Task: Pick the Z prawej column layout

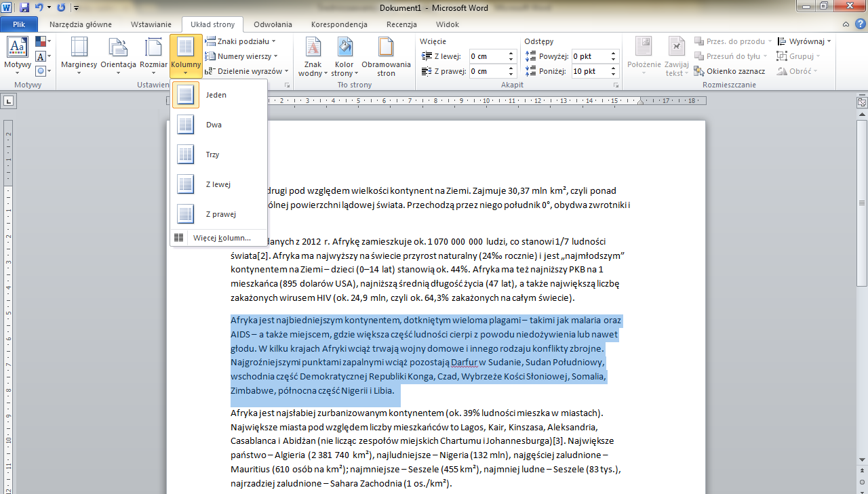Action: (218, 214)
